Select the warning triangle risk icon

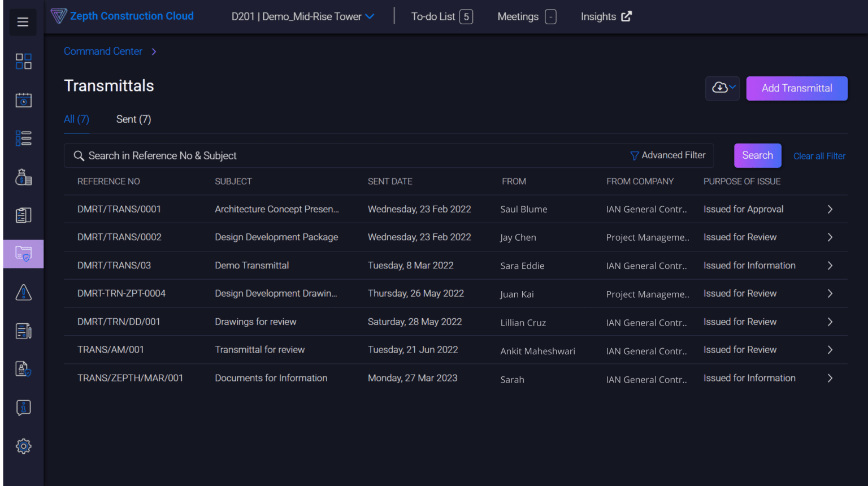tap(23, 292)
